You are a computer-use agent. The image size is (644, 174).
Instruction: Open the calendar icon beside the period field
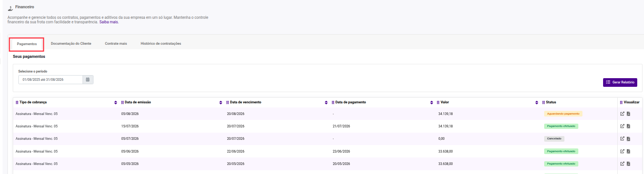coord(88,80)
